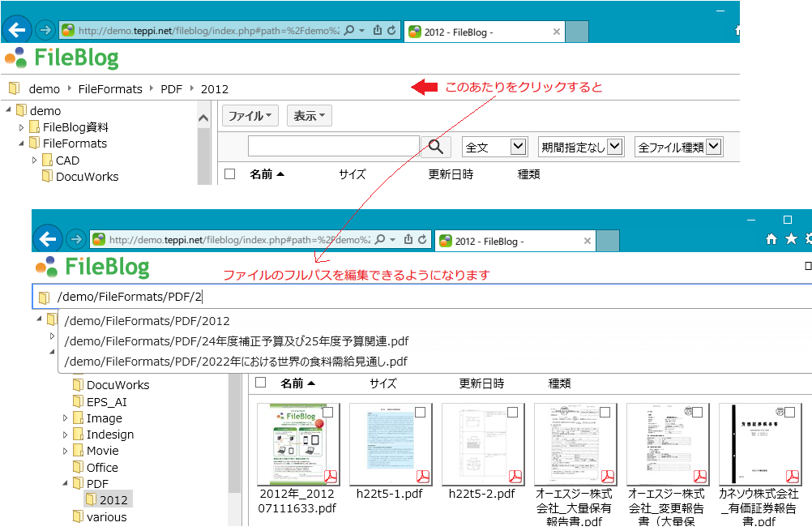Go back in the top browser window

(x=16, y=30)
